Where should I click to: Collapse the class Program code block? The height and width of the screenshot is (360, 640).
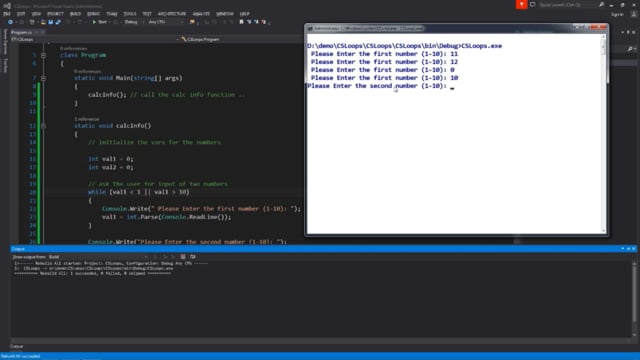[x=43, y=55]
